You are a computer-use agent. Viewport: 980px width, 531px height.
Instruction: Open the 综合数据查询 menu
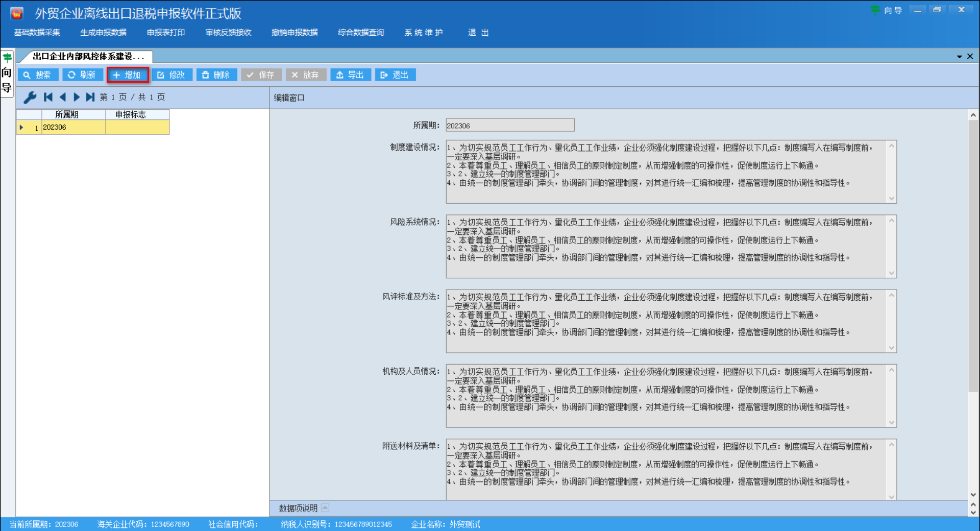(x=360, y=32)
